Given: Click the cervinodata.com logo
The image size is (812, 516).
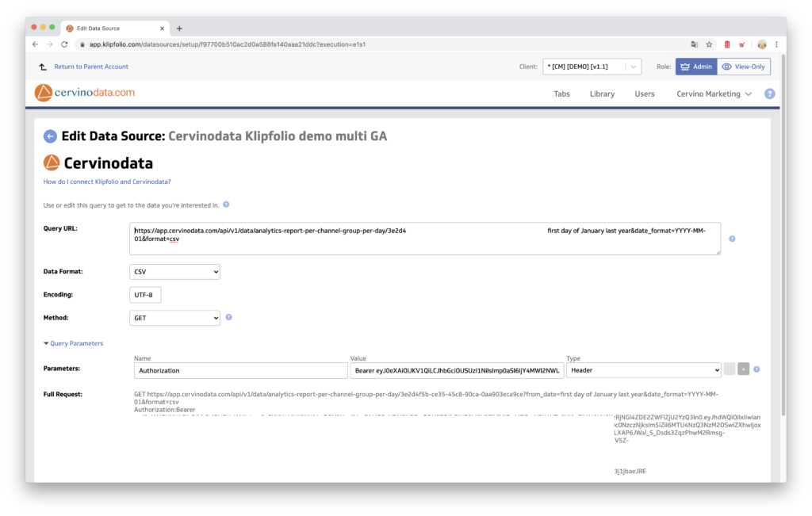Looking at the screenshot, I should (x=84, y=93).
